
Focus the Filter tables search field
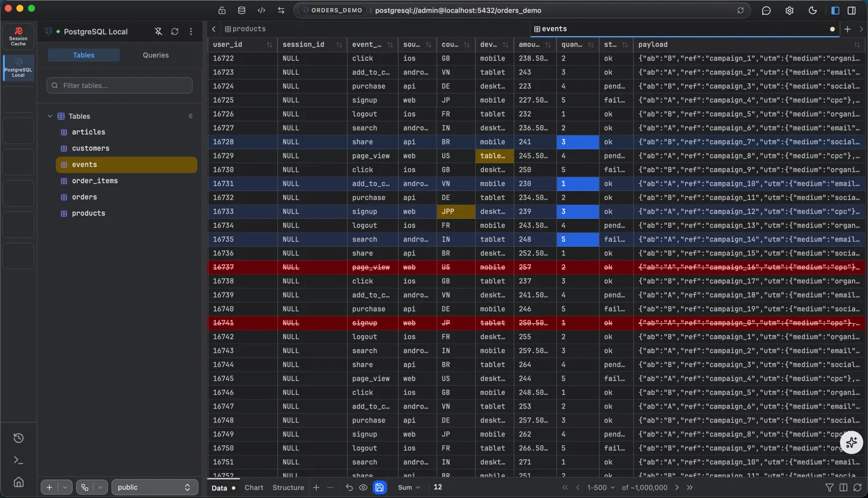(x=120, y=85)
